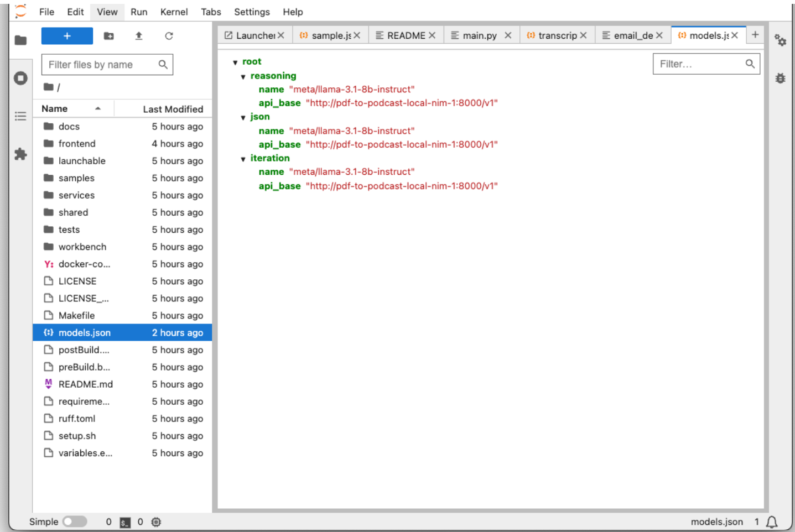Close the README tab
Image resolution: width=795 pixels, height=532 pixels.
[x=432, y=35]
